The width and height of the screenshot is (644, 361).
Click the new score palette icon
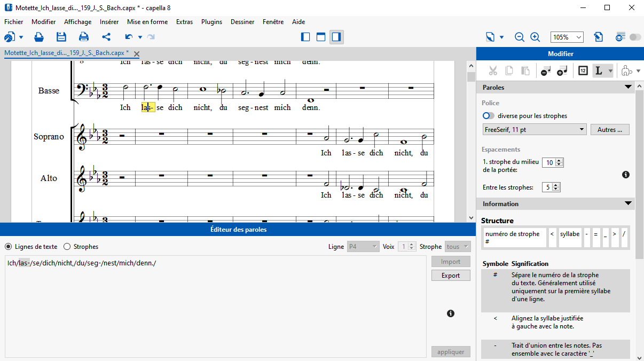10,37
